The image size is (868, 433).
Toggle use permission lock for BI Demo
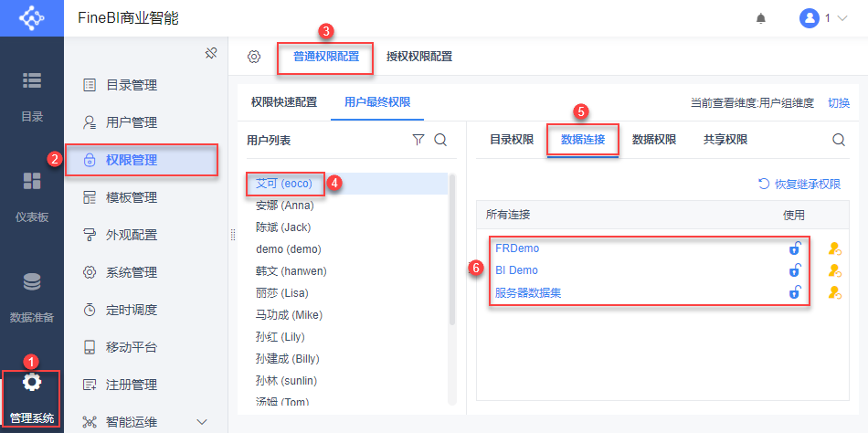(x=795, y=270)
